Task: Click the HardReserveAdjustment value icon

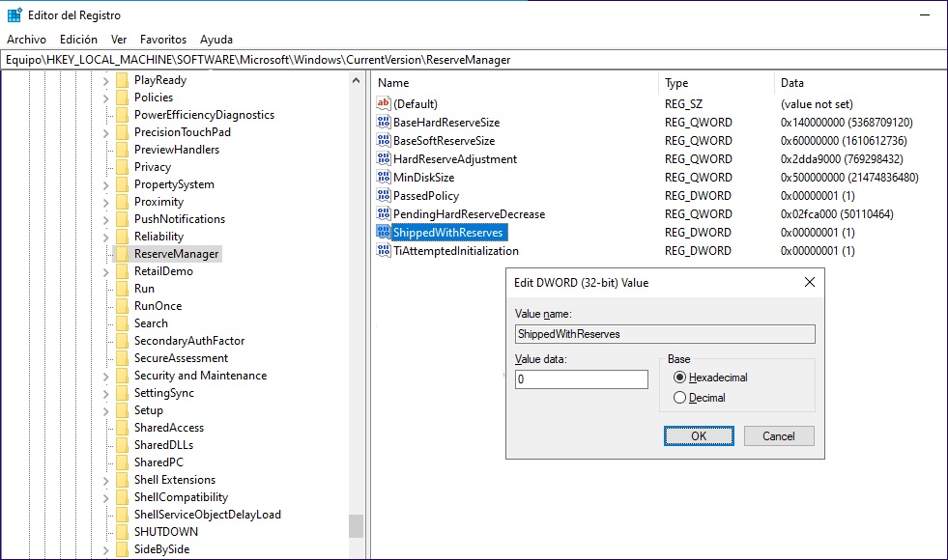Action: point(384,159)
